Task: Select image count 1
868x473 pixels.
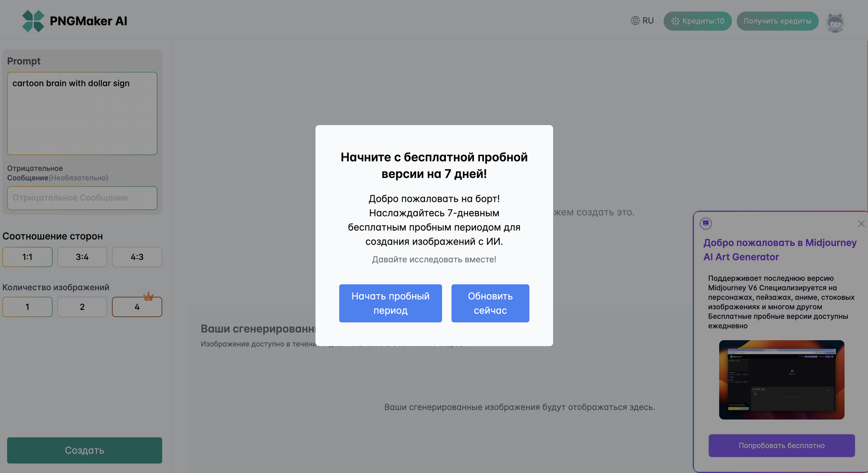Action: 28,306
